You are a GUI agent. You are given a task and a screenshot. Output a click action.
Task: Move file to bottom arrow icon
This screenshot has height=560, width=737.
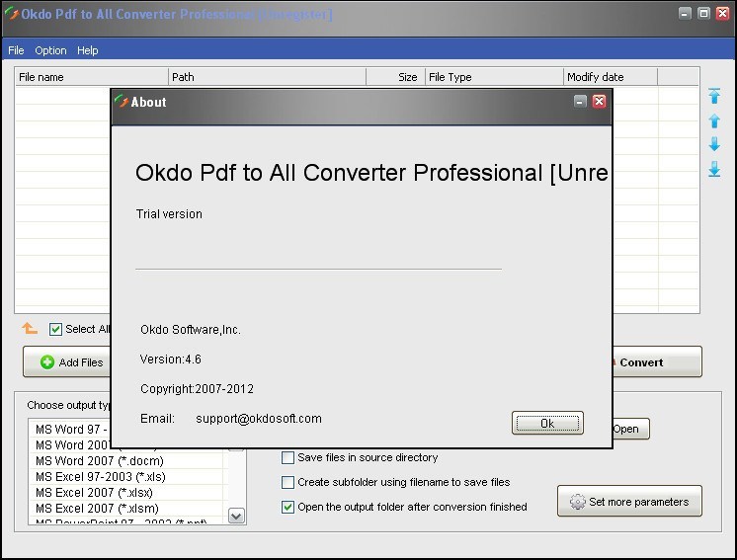coord(714,169)
